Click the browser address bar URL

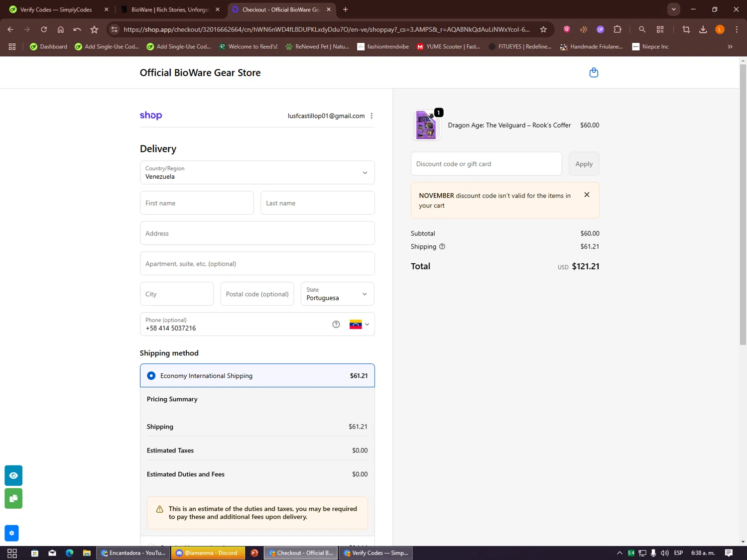tap(327, 29)
